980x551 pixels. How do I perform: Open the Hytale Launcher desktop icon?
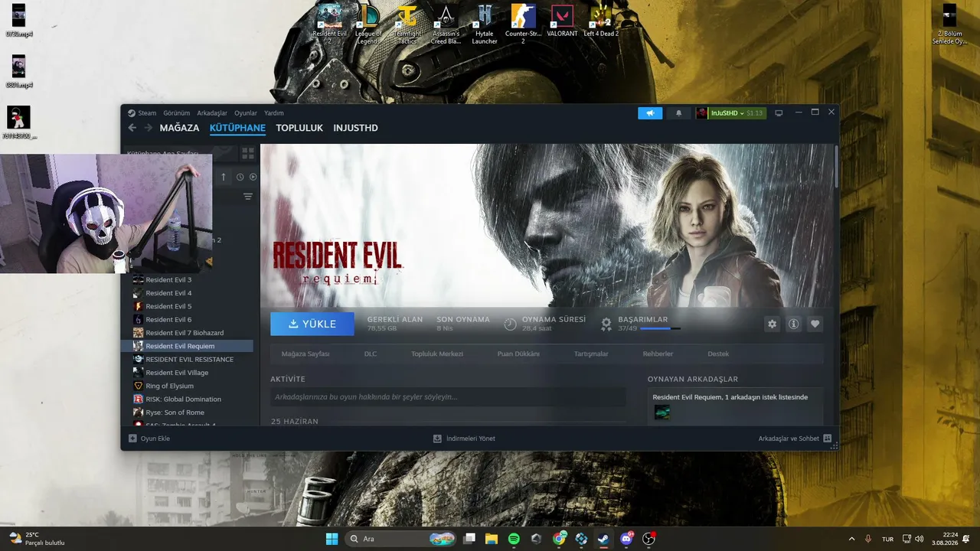(x=485, y=24)
